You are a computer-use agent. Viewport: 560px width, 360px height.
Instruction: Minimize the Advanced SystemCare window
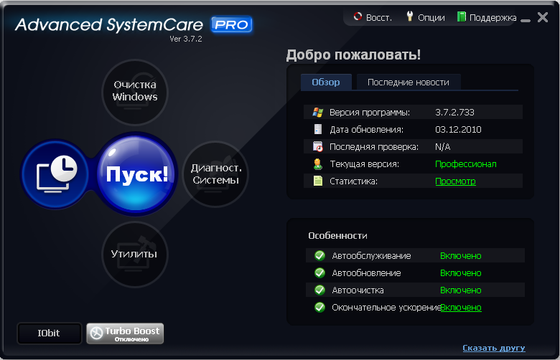coord(525,20)
